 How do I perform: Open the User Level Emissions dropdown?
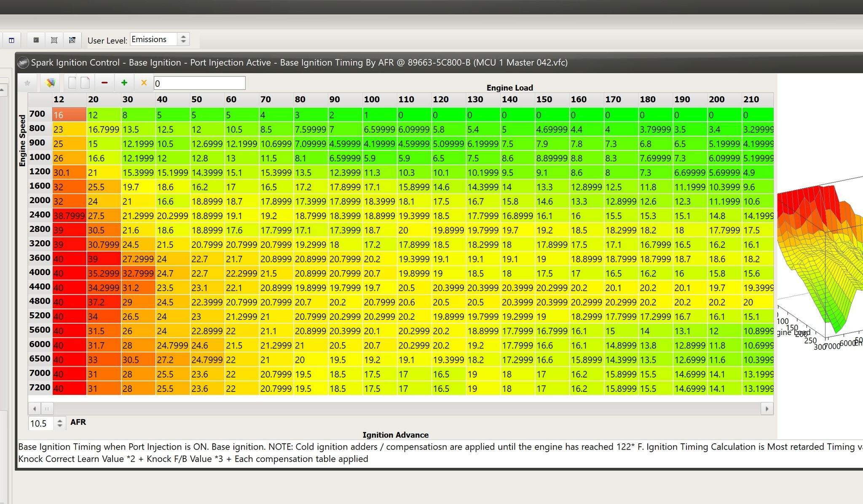159,40
